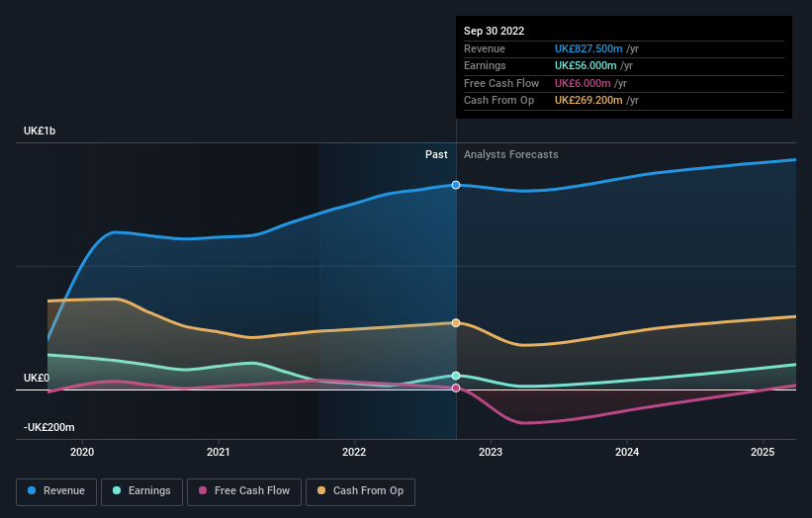Click the 2024 x-axis label
The width and height of the screenshot is (812, 518).
(627, 452)
